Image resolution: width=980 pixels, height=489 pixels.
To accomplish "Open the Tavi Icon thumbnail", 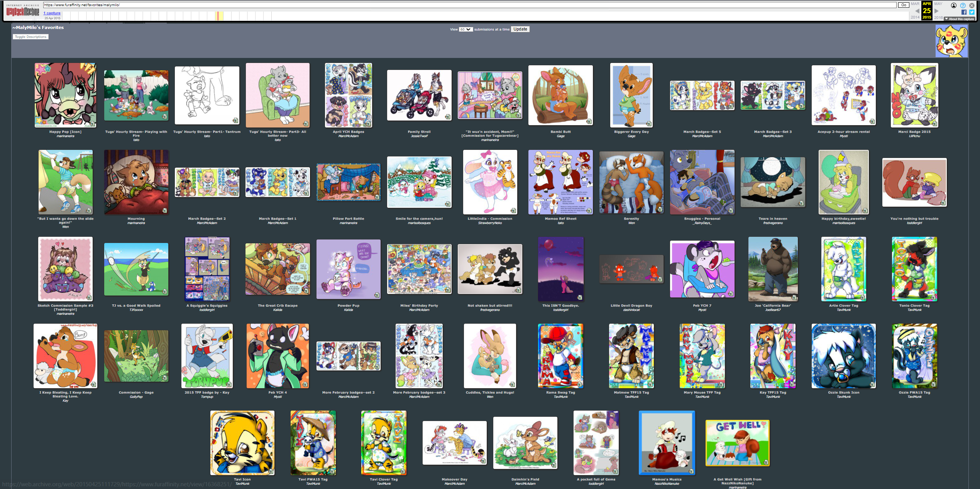I will pyautogui.click(x=242, y=443).
